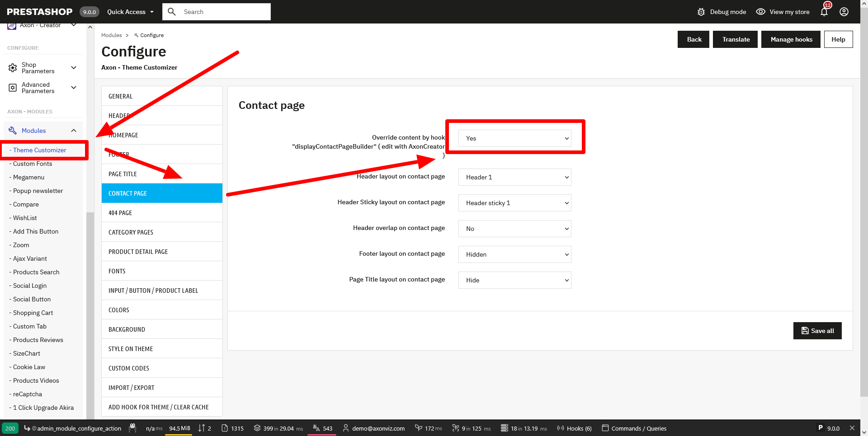Click the Back button
868x436 pixels.
click(693, 39)
